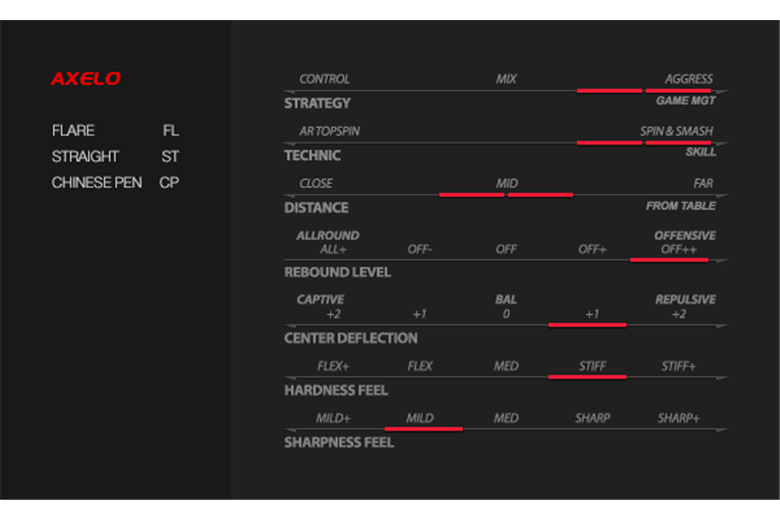This screenshot has width=780, height=520.
Task: Click the red MID distance bar
Action: coord(506,195)
